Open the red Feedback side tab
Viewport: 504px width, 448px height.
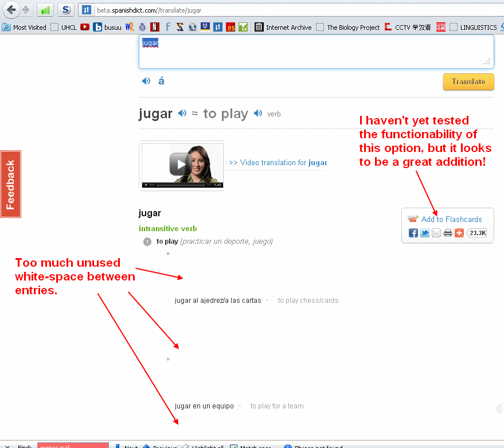click(10, 184)
